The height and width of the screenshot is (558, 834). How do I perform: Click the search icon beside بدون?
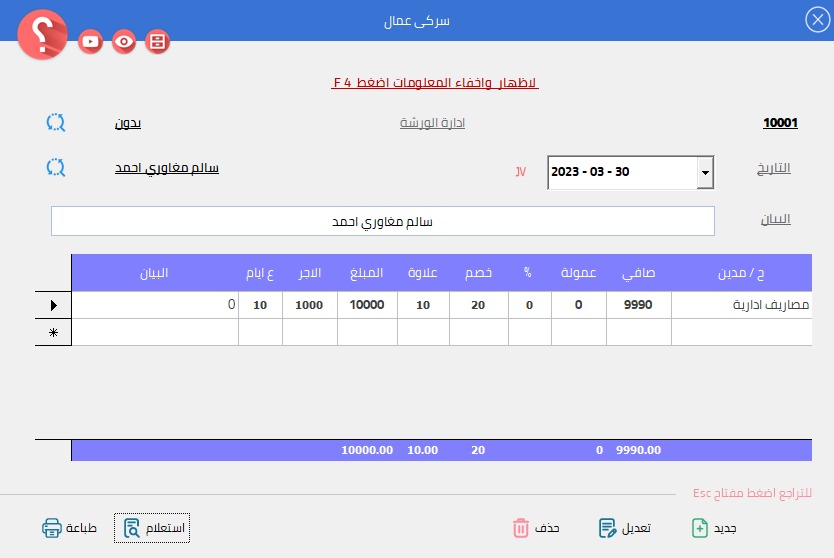(x=56, y=123)
